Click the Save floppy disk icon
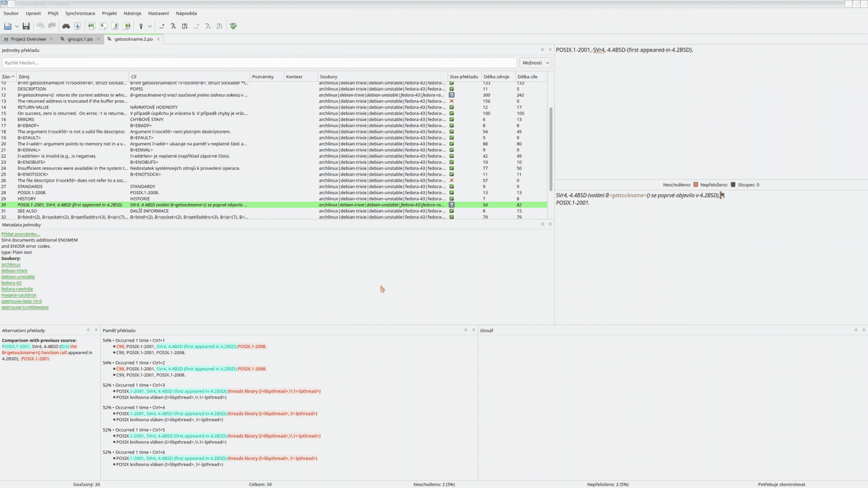The image size is (868, 488). click(x=26, y=26)
